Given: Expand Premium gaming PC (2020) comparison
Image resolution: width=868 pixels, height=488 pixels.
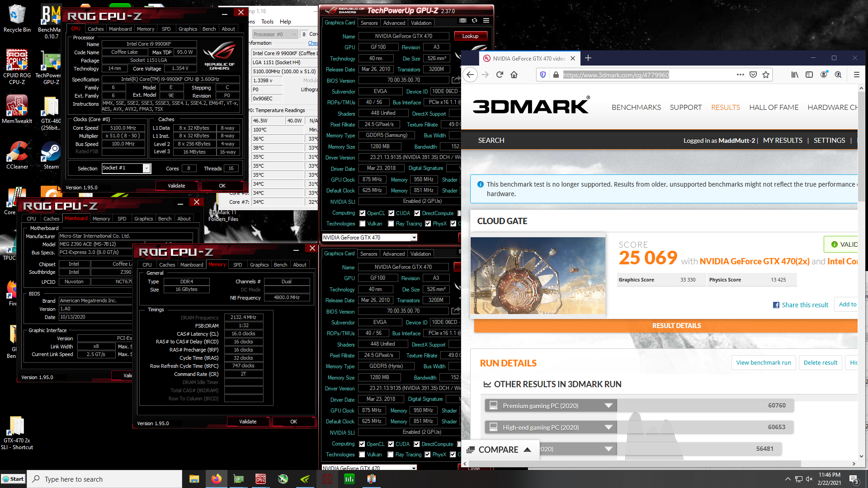Looking at the screenshot, I should (x=609, y=406).
